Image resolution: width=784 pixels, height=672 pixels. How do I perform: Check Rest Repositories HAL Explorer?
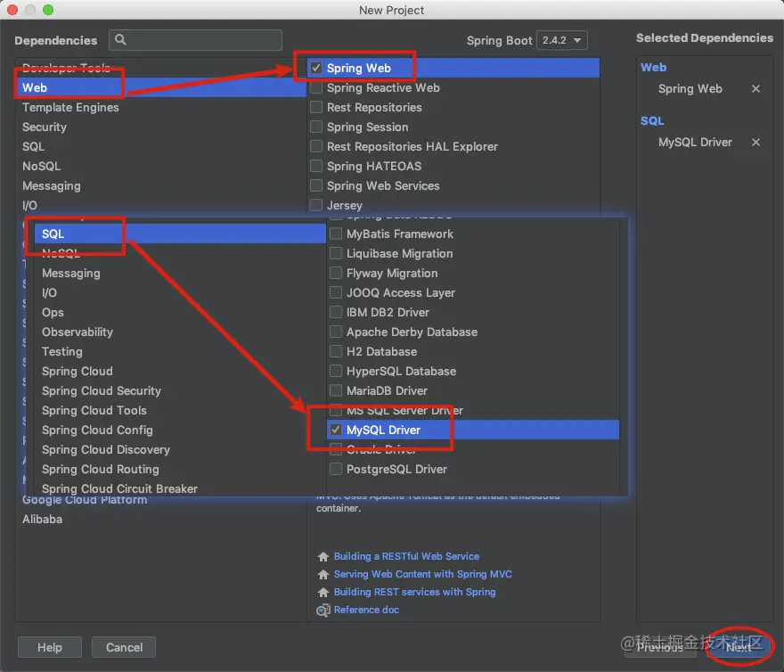coord(316,146)
